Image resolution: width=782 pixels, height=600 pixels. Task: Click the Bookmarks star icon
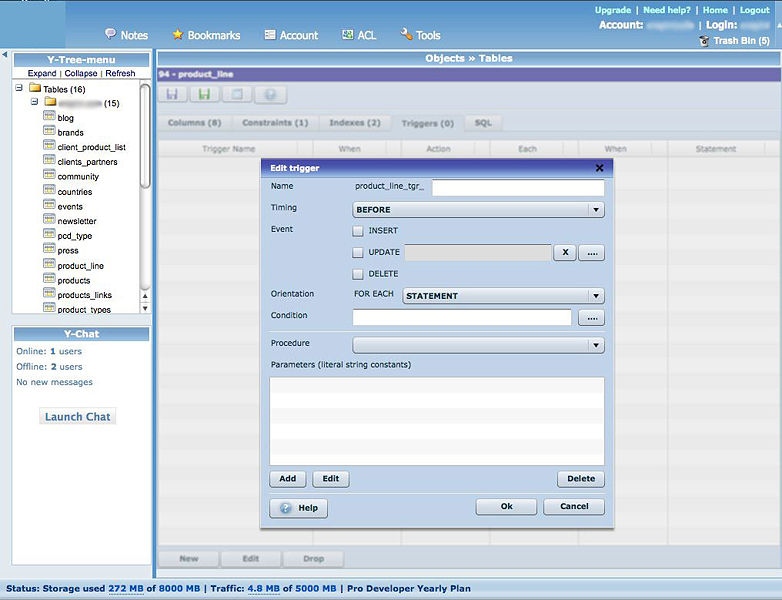point(178,34)
